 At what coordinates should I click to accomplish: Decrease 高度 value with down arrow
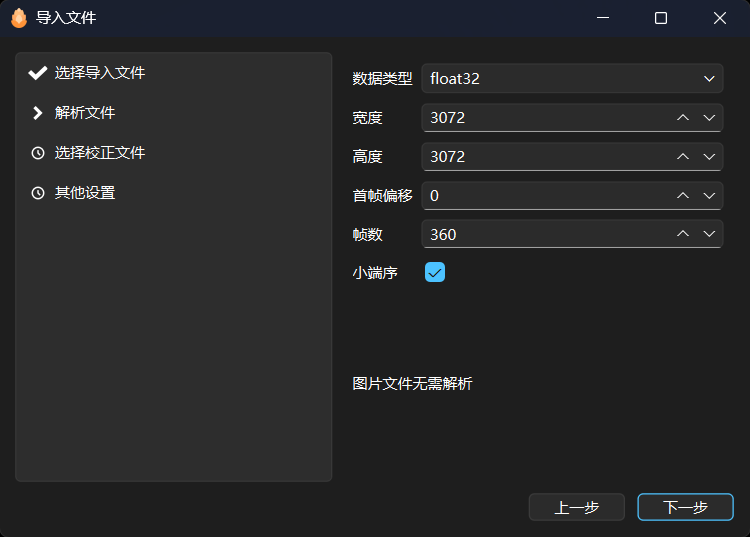[x=709, y=156]
